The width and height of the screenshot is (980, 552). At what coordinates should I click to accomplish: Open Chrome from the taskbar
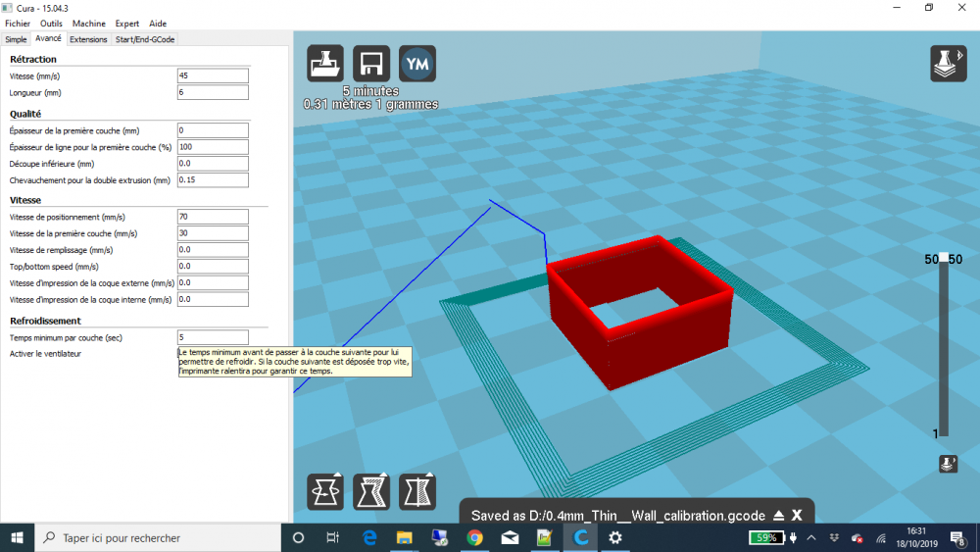(x=474, y=537)
